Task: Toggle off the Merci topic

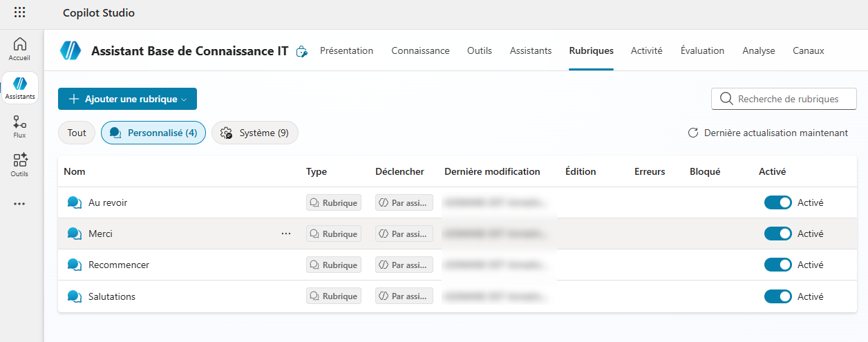Action: click(777, 234)
